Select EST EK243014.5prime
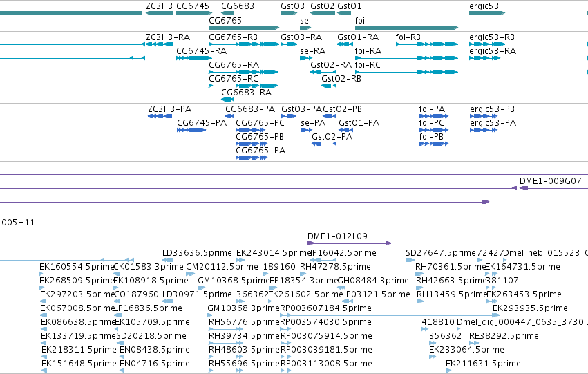 pos(274,253)
